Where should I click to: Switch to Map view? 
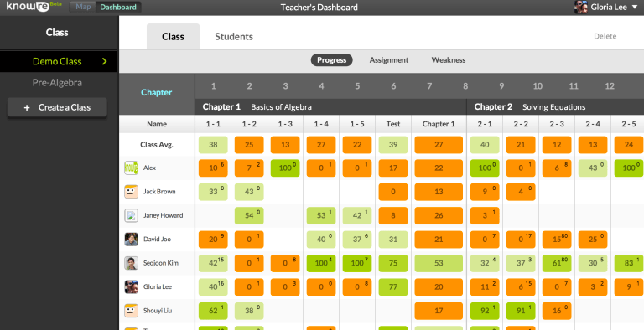click(x=83, y=7)
